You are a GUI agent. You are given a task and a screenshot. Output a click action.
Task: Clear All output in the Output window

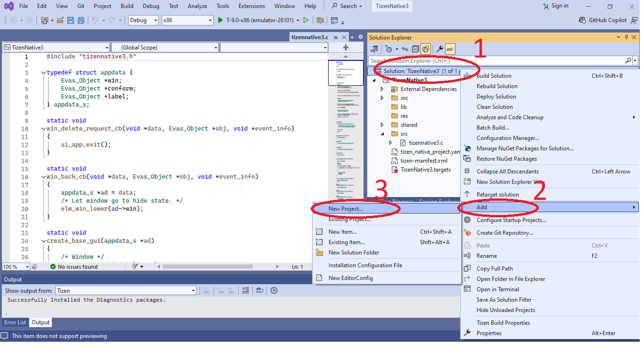245,290
